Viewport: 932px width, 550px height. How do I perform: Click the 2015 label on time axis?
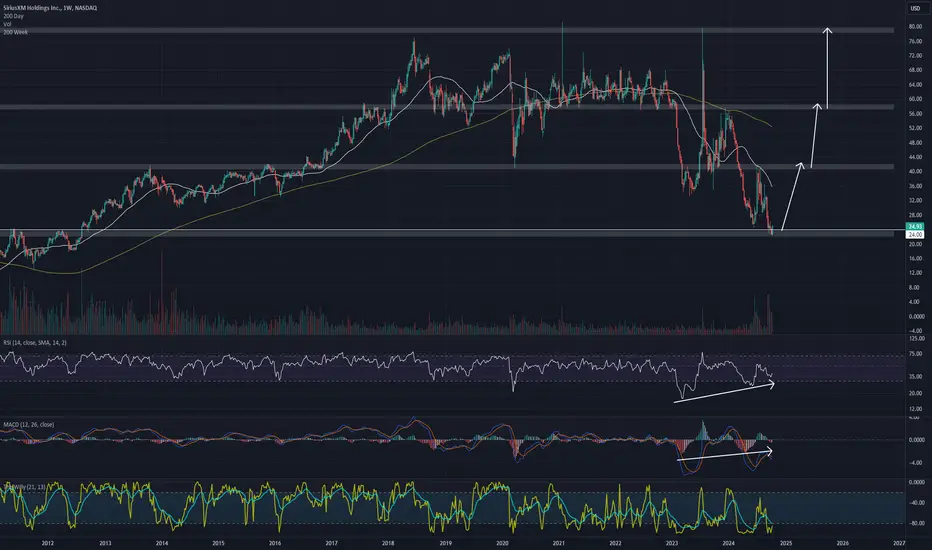[218, 543]
